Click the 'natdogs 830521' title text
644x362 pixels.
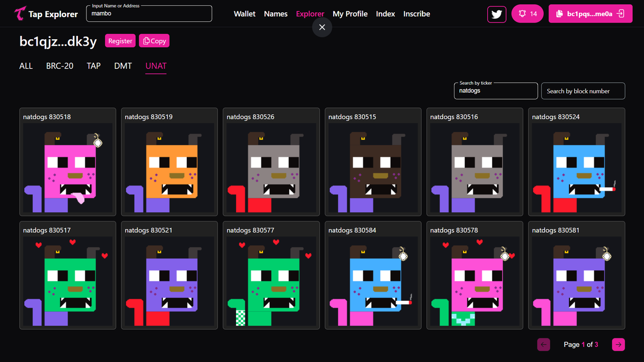pos(149,230)
